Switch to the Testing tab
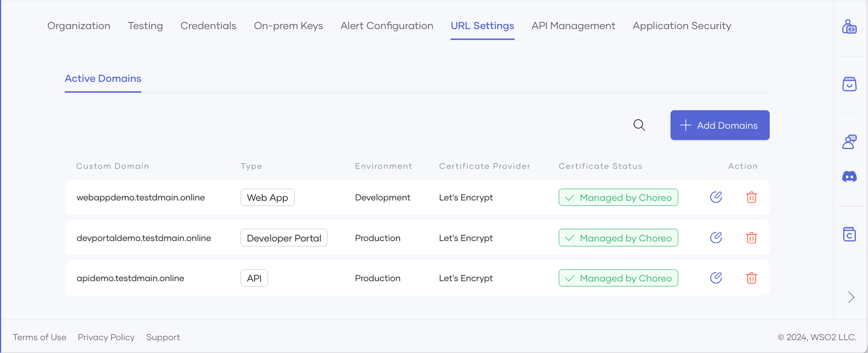The height and width of the screenshot is (353, 868). tap(145, 26)
